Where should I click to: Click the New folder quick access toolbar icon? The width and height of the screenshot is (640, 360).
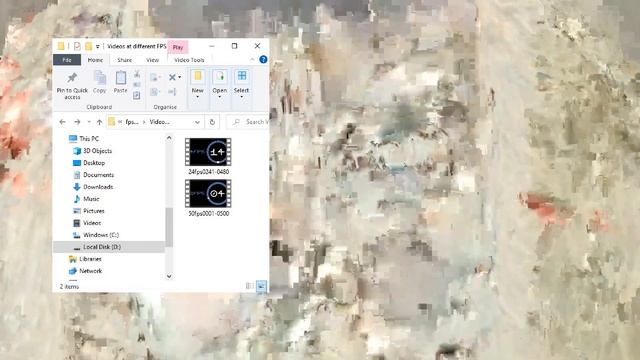coord(89,46)
